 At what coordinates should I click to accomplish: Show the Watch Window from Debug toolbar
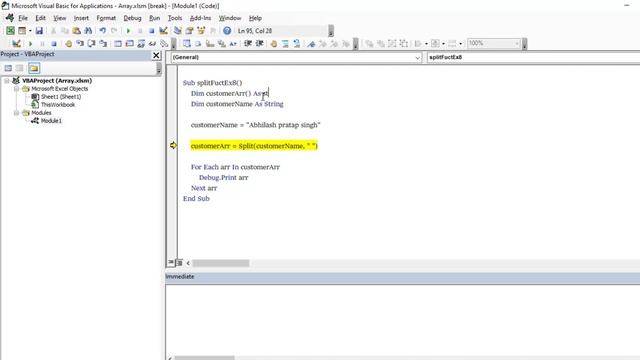[141, 43]
